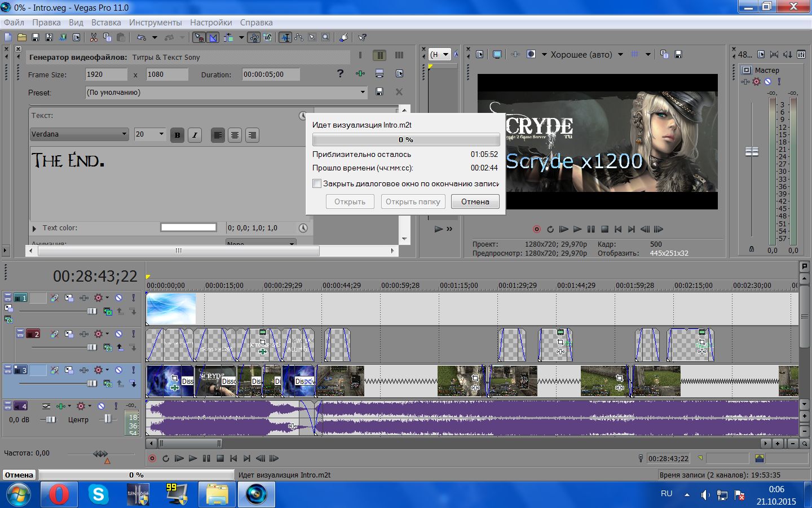
Task: Click the Save preset floppy disk icon
Action: tap(379, 92)
